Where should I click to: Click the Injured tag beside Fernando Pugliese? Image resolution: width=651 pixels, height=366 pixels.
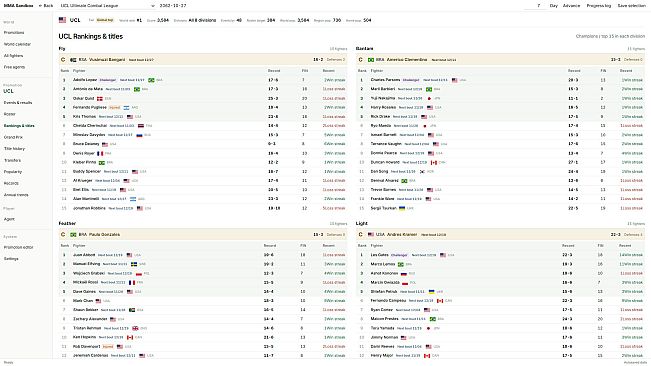(x=114, y=107)
